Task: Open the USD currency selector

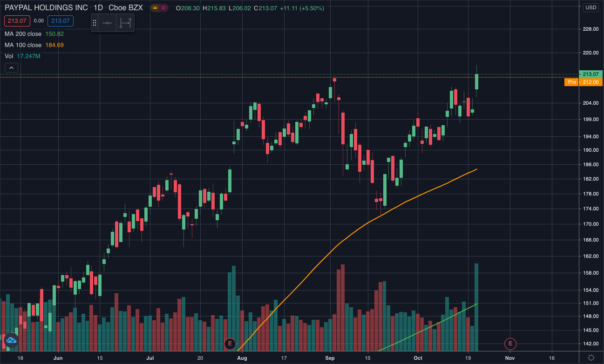Action: 591,7
